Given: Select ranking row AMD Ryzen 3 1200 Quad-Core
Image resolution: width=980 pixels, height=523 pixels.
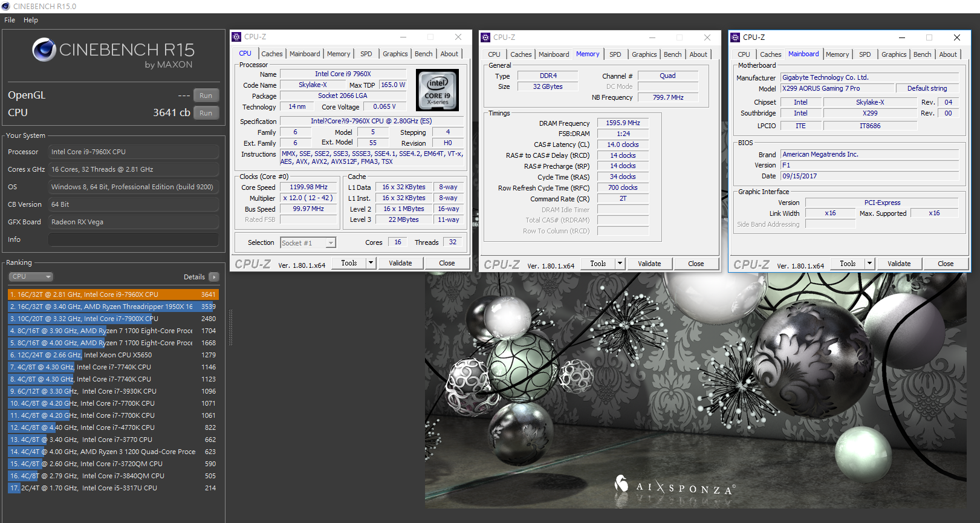Looking at the screenshot, I should tap(113, 452).
